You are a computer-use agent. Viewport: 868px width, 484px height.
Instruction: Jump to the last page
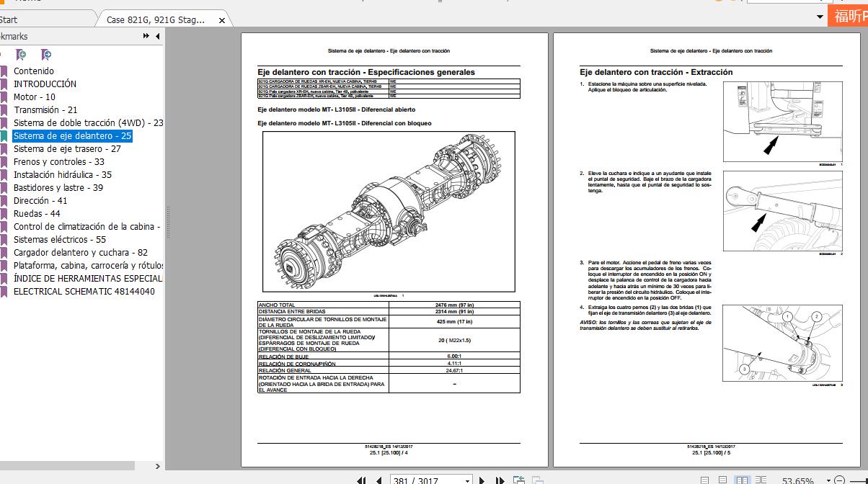tap(500, 480)
